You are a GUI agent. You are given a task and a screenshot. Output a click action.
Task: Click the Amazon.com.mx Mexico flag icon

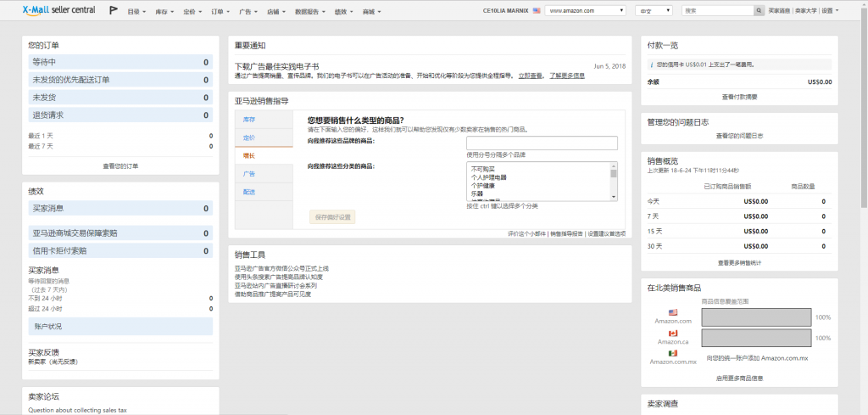(672, 354)
